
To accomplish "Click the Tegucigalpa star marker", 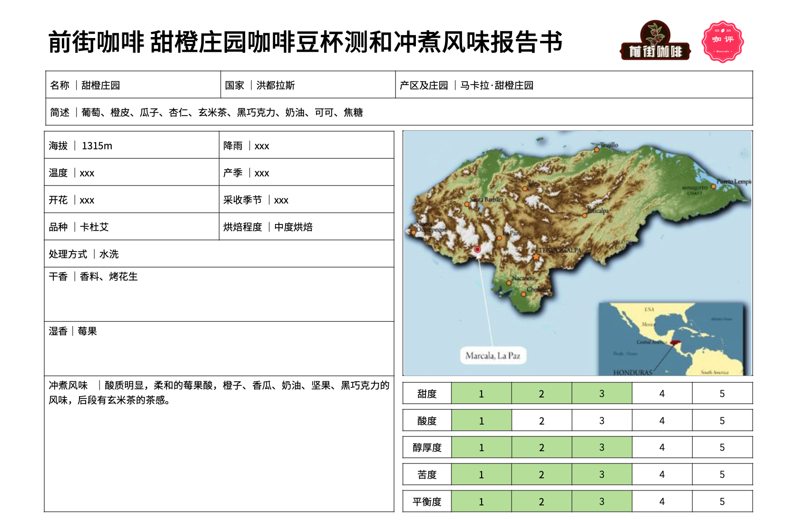I will pos(536,257).
